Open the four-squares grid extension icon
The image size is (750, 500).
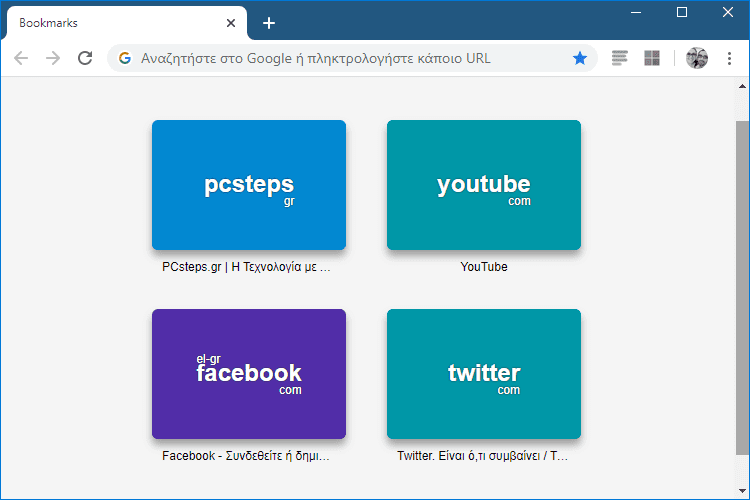pos(652,58)
